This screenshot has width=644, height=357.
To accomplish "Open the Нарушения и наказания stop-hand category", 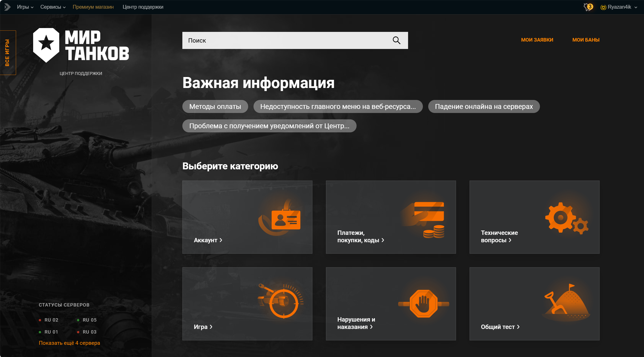I will [x=391, y=304].
